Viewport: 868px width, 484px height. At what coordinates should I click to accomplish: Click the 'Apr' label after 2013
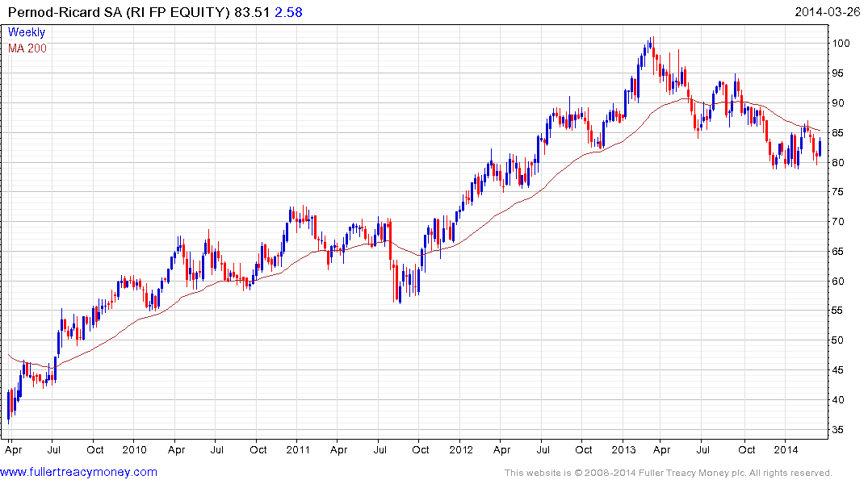662,450
